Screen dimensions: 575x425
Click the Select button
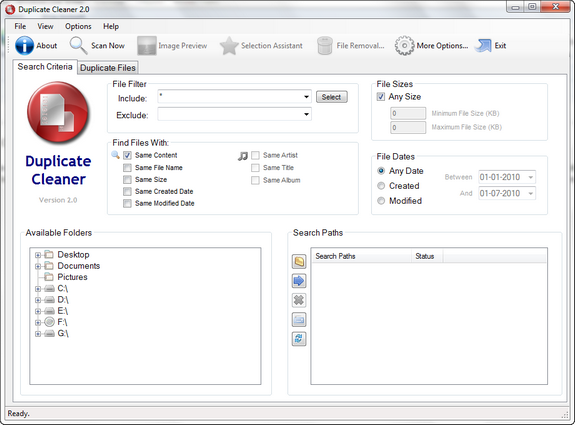[332, 97]
